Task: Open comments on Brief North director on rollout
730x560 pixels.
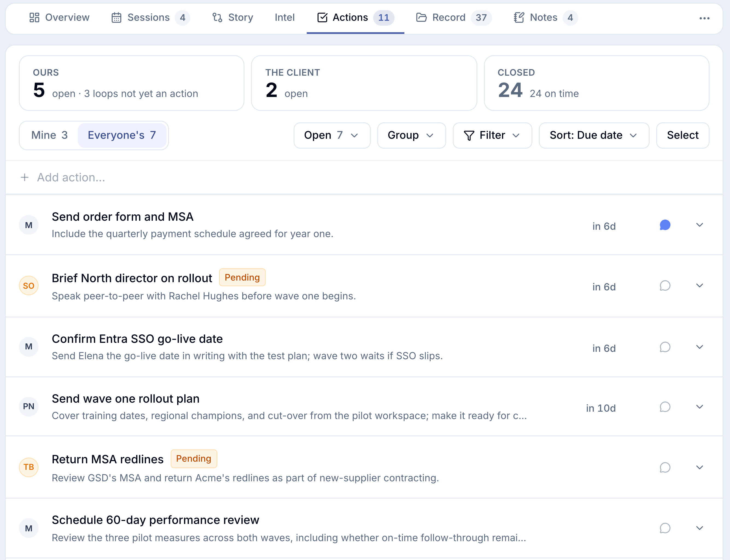Action: [665, 286]
